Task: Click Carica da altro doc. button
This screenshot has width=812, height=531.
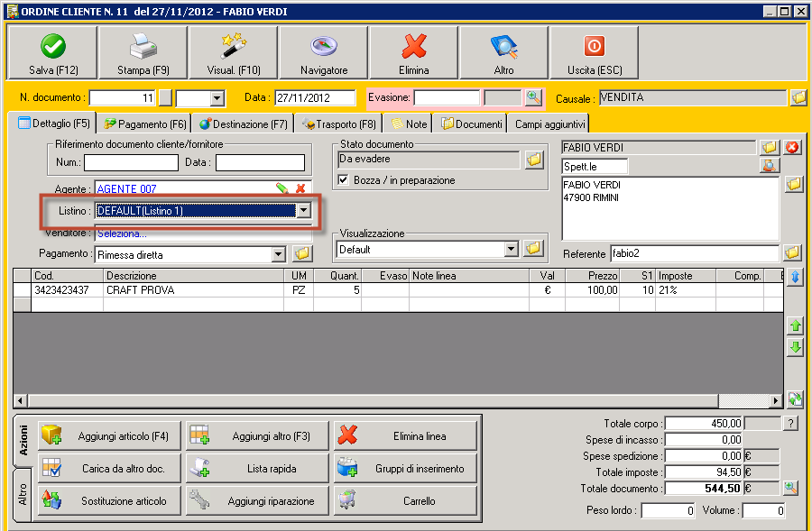Action: pyautogui.click(x=110, y=469)
